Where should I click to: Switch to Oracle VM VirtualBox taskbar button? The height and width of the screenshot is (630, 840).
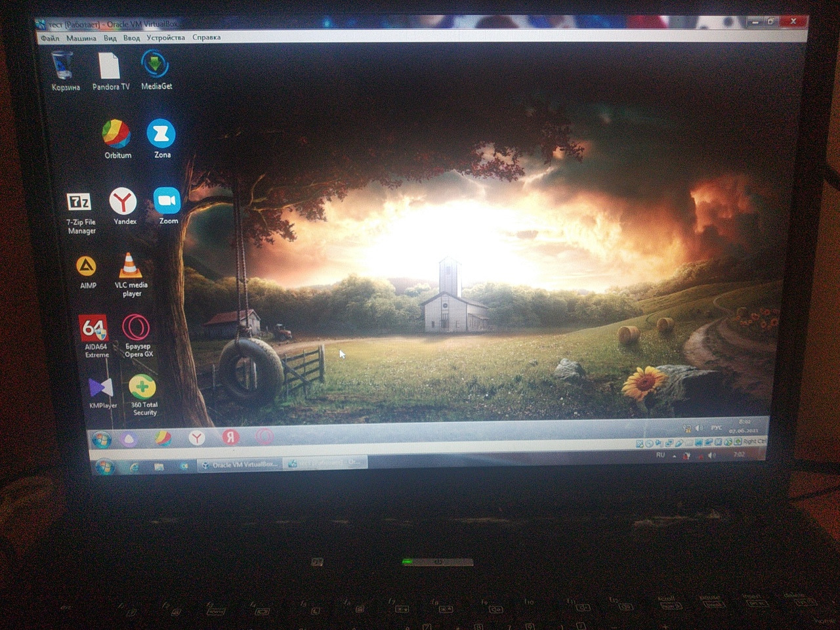tap(240, 465)
